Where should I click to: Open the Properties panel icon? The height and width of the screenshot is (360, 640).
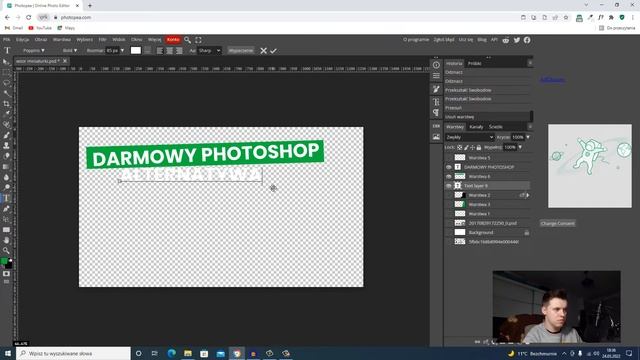click(436, 76)
